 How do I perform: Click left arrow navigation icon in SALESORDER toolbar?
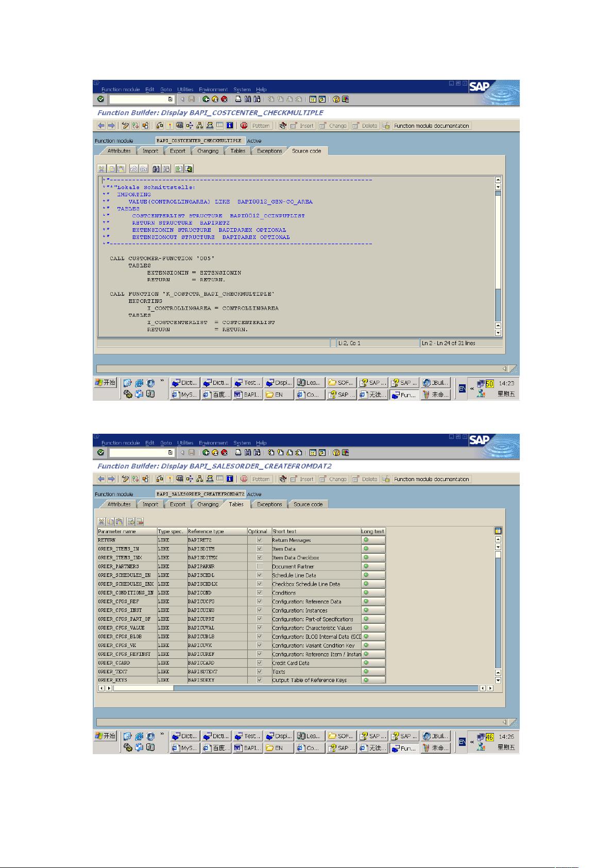pyautogui.click(x=101, y=479)
